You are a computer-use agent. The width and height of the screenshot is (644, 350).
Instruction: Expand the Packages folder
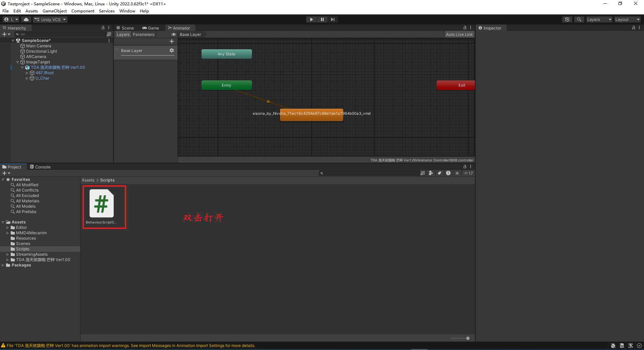click(3, 265)
